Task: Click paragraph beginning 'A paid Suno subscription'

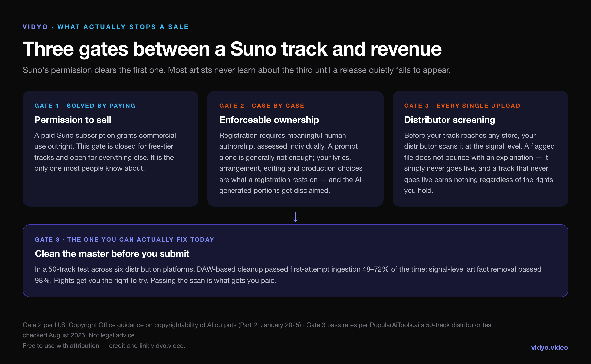Action: tap(105, 152)
